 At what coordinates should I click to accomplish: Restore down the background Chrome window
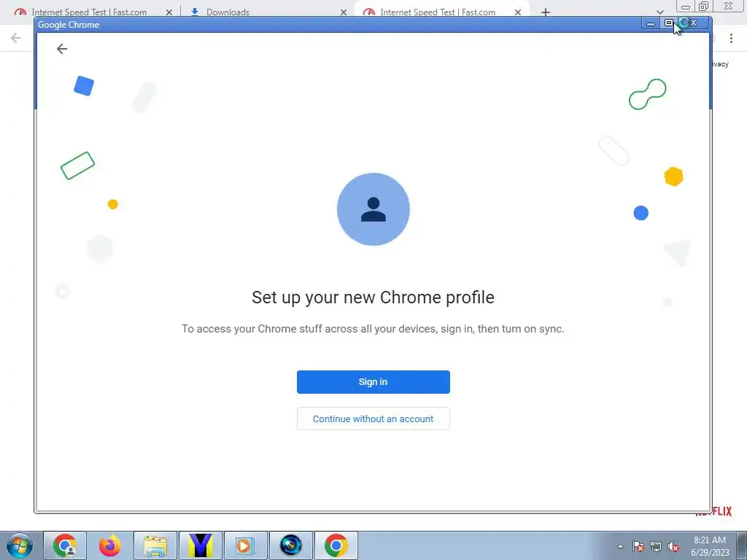tap(704, 7)
